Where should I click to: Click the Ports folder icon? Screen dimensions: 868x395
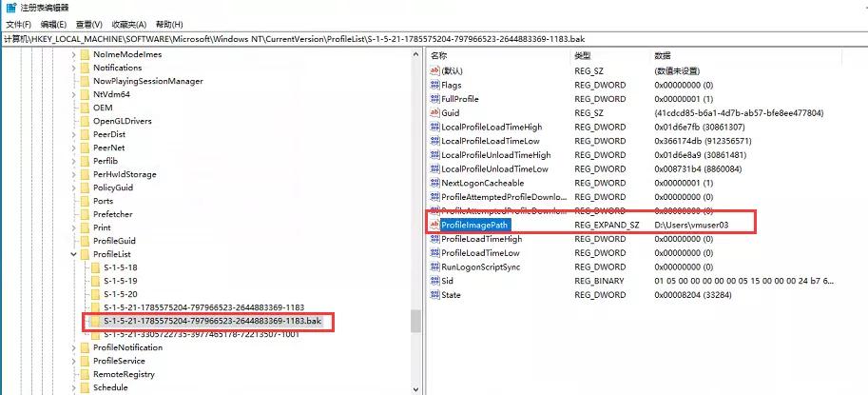[x=85, y=201]
